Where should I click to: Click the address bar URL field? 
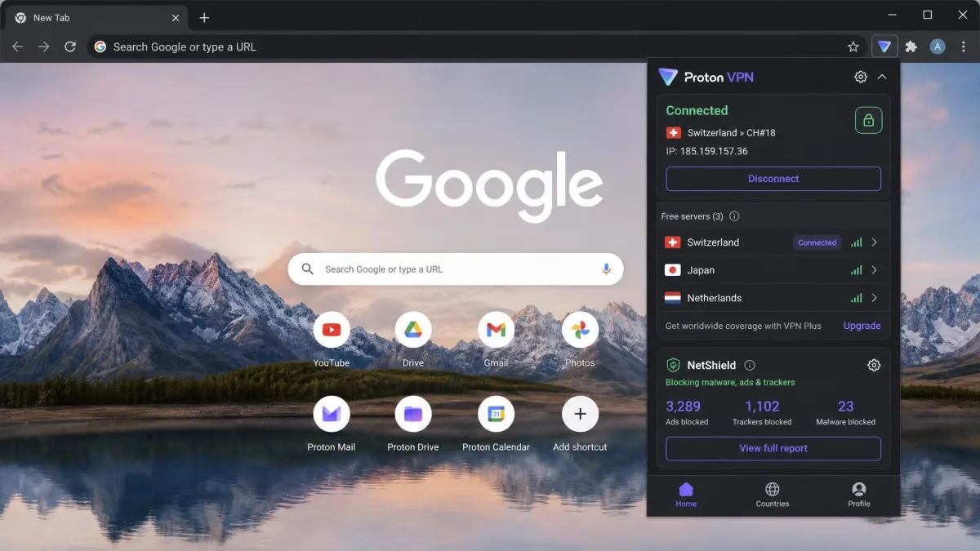click(478, 47)
